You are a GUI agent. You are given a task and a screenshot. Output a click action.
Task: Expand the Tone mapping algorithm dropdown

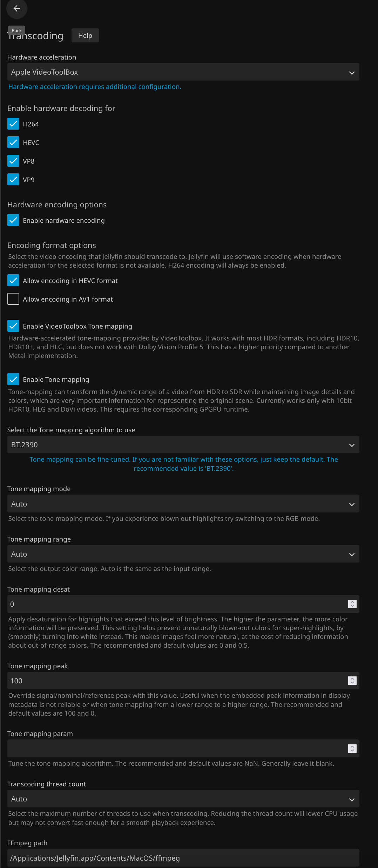coord(183,445)
